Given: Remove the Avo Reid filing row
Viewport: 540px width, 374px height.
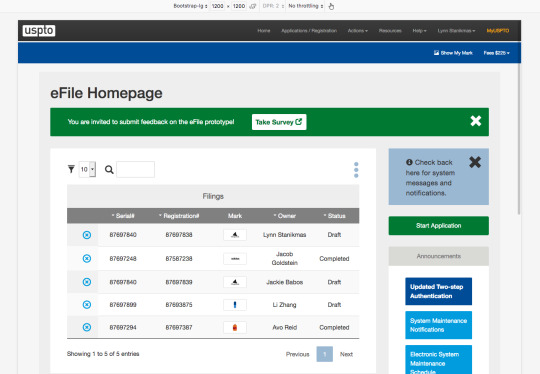Looking at the screenshot, I should [87, 327].
